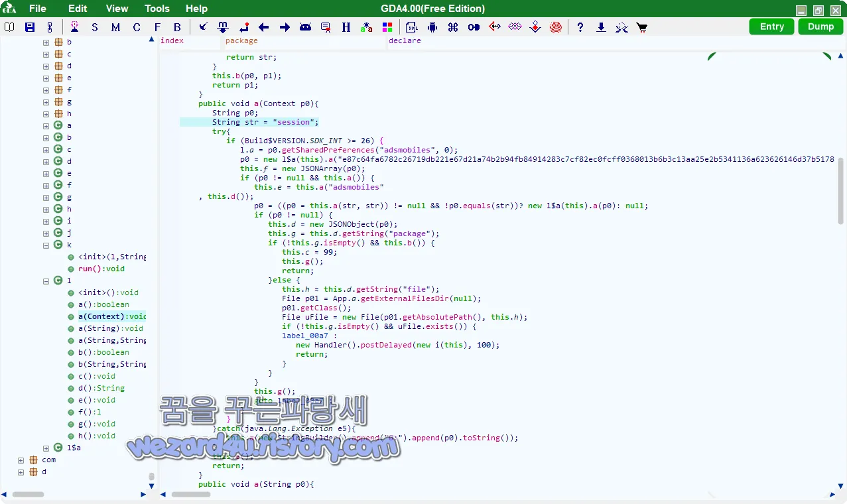Select method run():void under class k
The image size is (847, 504).
101,269
